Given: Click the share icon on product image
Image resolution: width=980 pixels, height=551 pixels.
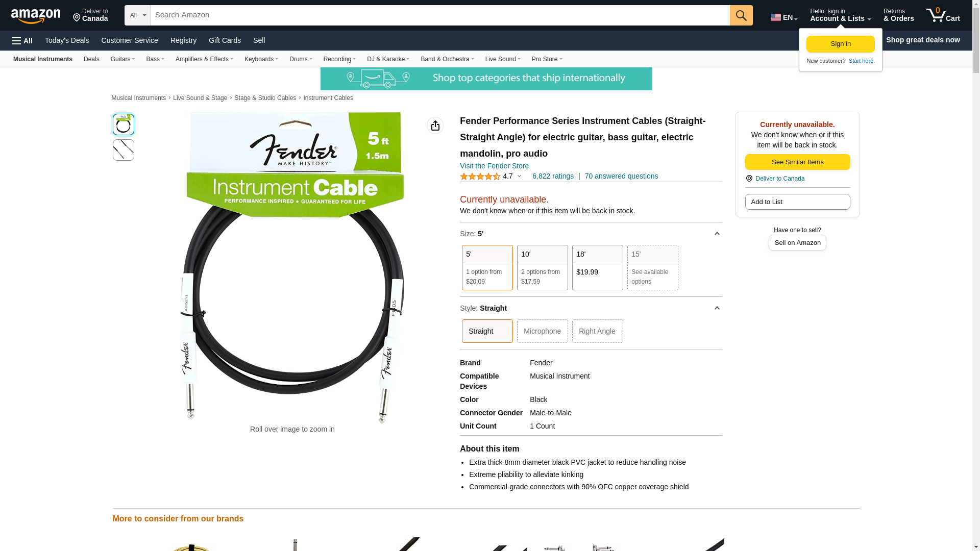Looking at the screenshot, I should (x=435, y=126).
